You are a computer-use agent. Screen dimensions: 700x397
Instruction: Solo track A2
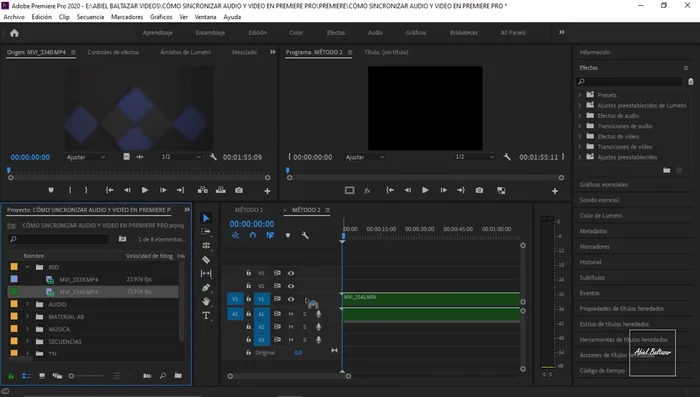tap(305, 327)
